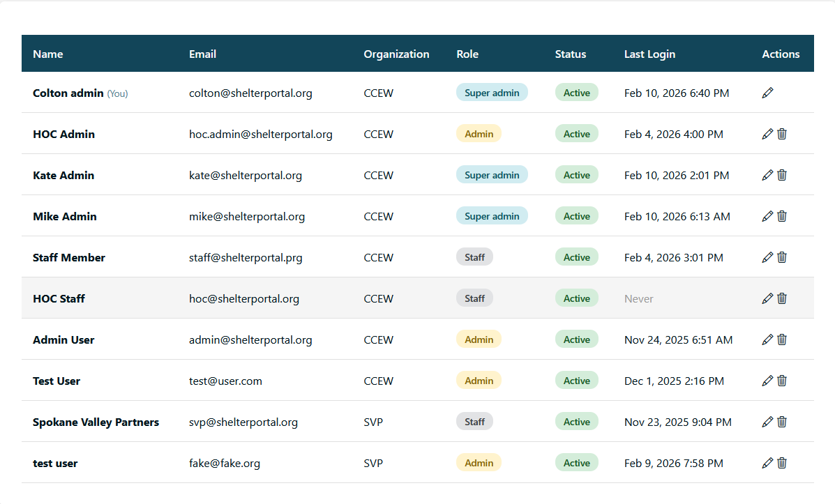
Task: Edit Colton admin using the pencil icon
Action: 767,92
